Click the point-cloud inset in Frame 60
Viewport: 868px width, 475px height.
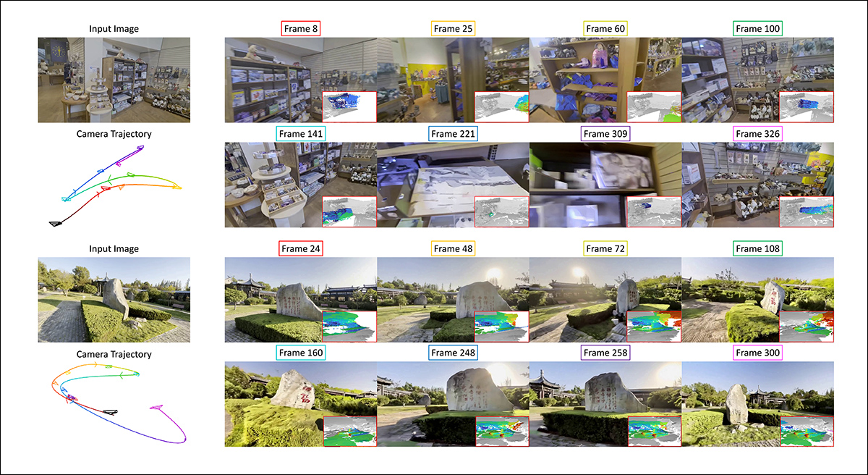tap(654, 107)
